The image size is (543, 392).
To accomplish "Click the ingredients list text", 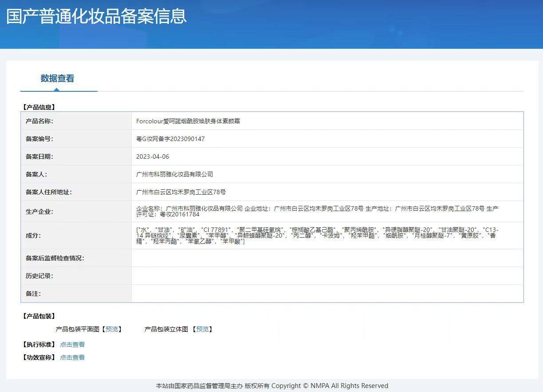I will (317, 235).
